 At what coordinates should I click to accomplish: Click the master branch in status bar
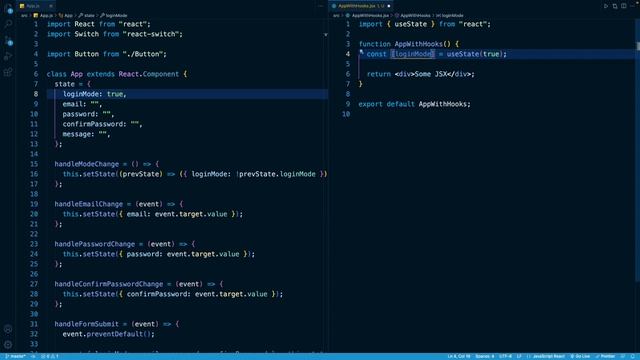coord(16,356)
